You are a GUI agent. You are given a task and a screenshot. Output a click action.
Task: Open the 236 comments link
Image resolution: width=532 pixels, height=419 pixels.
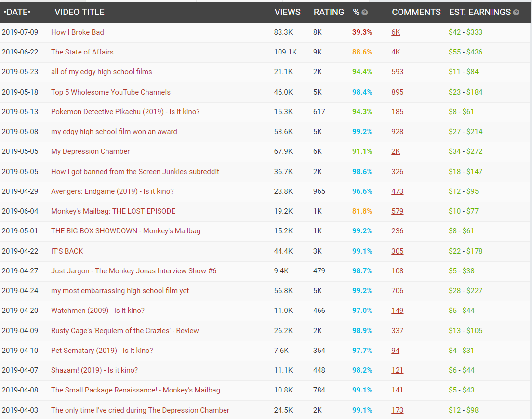397,231
